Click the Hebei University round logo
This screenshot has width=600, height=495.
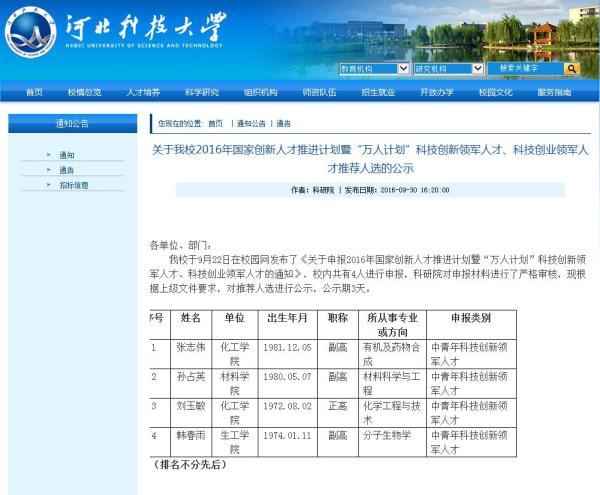(30, 34)
